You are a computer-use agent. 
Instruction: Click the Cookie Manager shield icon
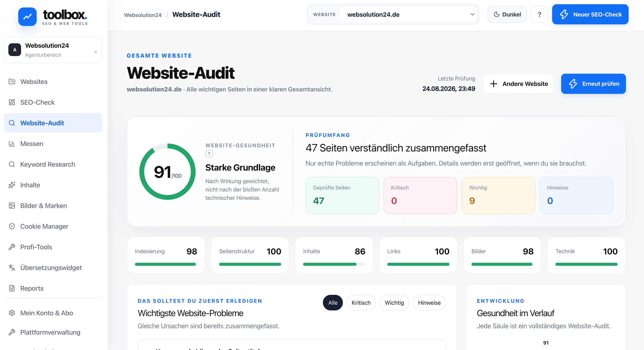12,226
